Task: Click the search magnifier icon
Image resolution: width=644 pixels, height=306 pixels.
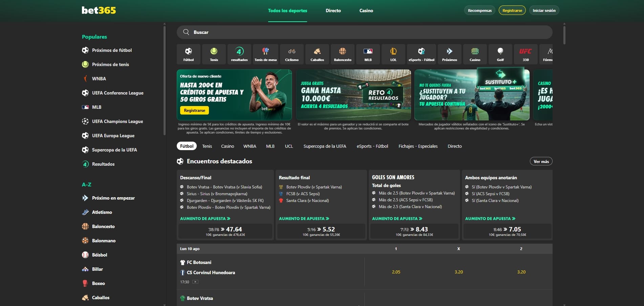Action: (186, 32)
